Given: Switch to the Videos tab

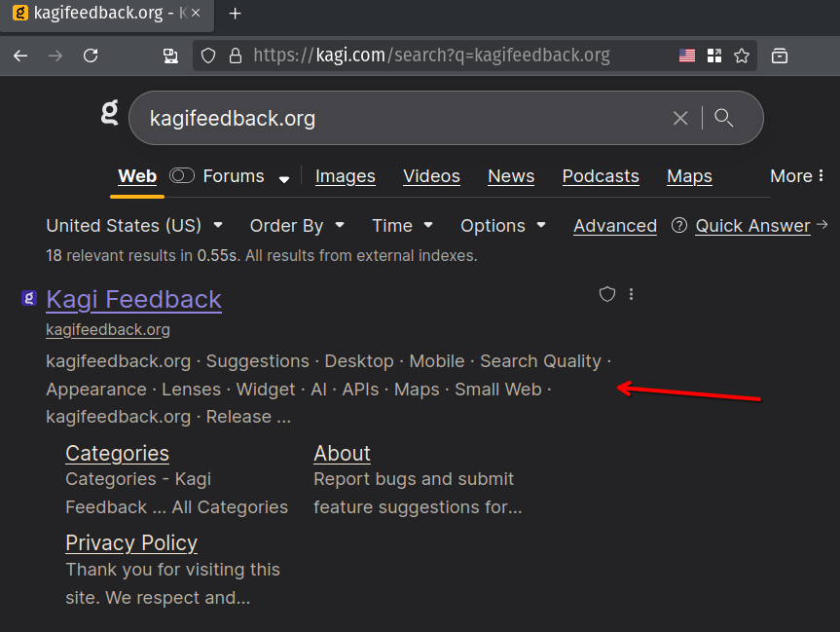Looking at the screenshot, I should [431, 176].
